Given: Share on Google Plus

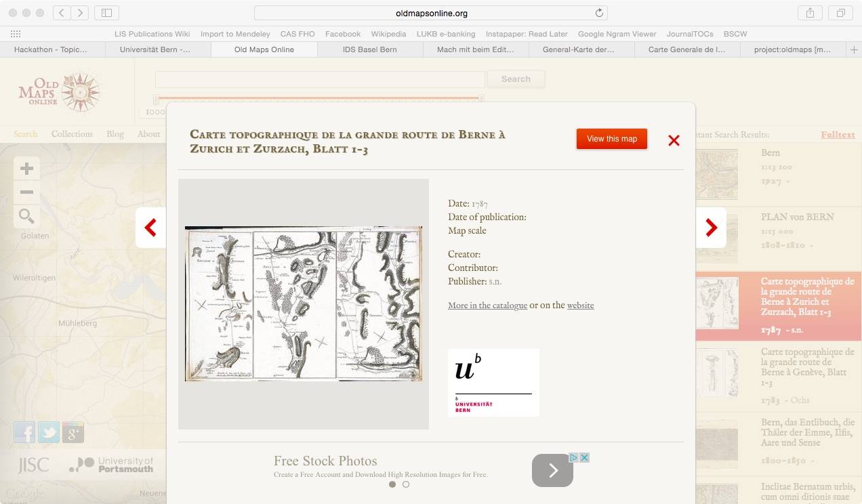Looking at the screenshot, I should tap(73, 432).
